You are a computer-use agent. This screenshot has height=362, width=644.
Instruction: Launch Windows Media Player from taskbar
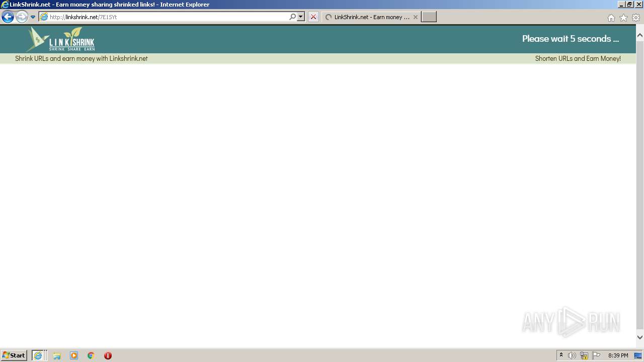pos(74,355)
